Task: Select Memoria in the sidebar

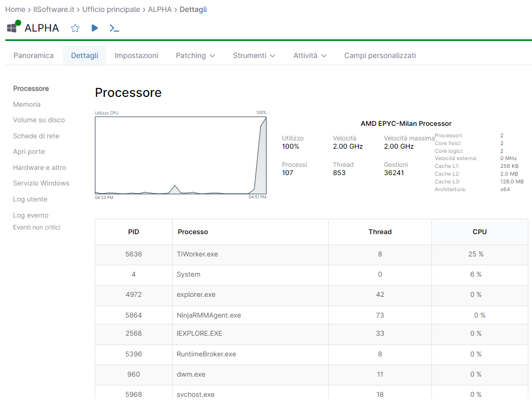Action: point(26,105)
